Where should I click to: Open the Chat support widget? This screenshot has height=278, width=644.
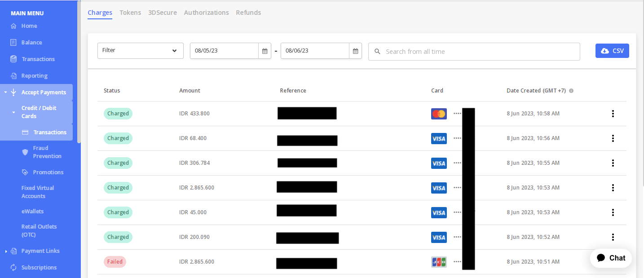point(611,258)
